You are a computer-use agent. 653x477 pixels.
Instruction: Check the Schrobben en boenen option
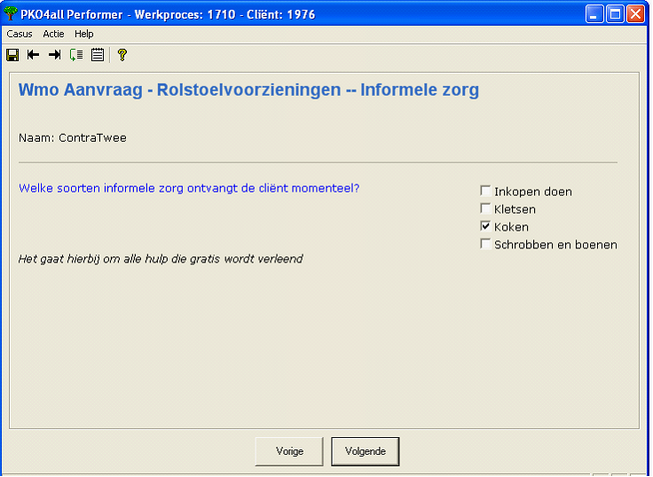(486, 244)
